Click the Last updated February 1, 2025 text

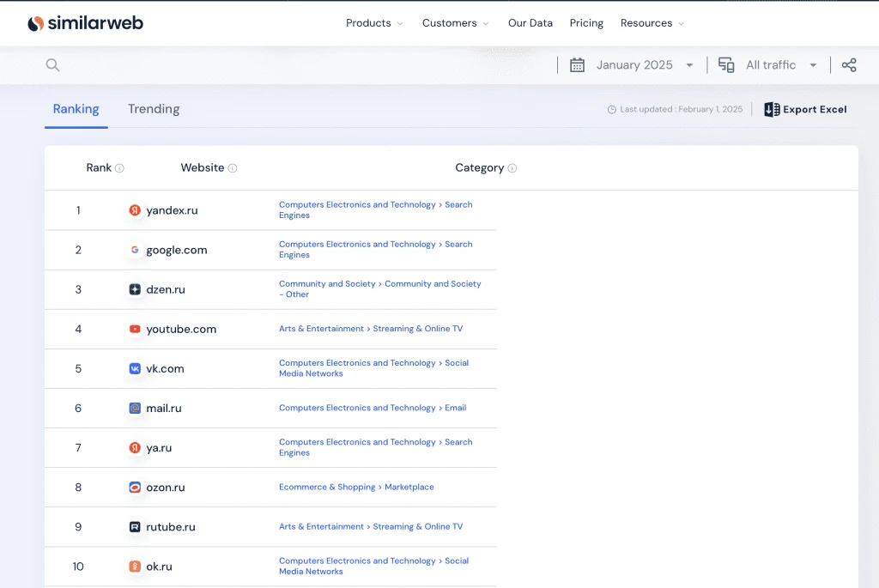681,109
